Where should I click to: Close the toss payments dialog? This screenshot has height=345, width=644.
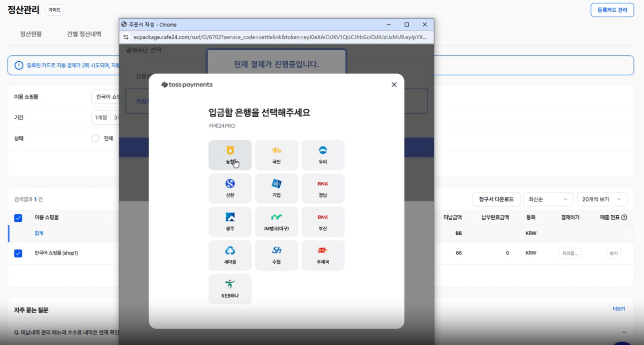[394, 84]
